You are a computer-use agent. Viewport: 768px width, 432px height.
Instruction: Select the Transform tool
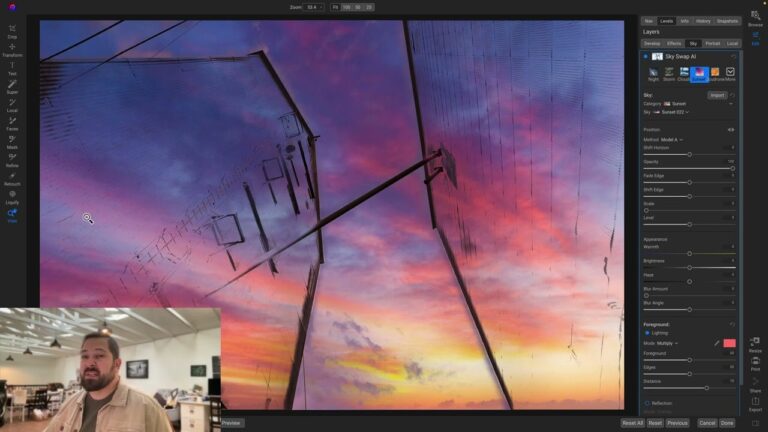coord(12,50)
